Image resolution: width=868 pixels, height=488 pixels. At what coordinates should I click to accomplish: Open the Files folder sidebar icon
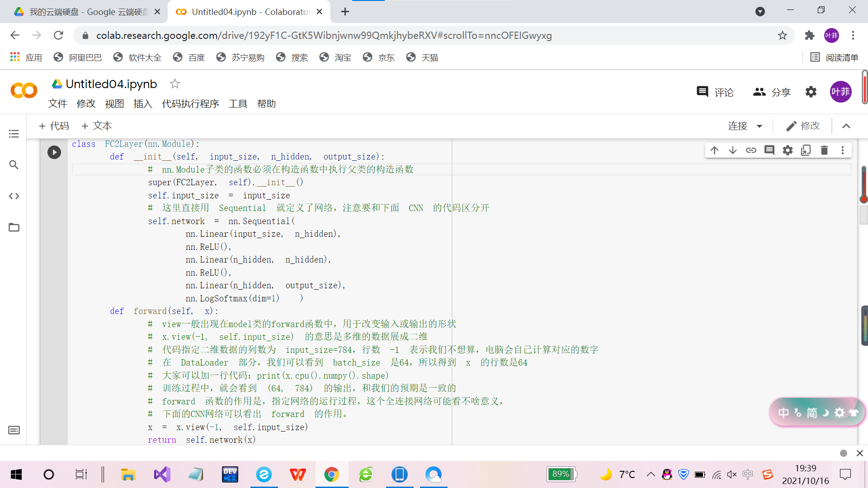[14, 227]
